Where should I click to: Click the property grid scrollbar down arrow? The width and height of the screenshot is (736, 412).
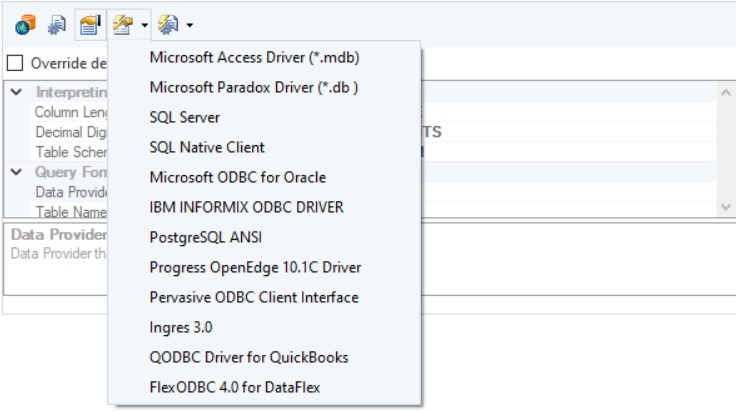click(x=726, y=206)
